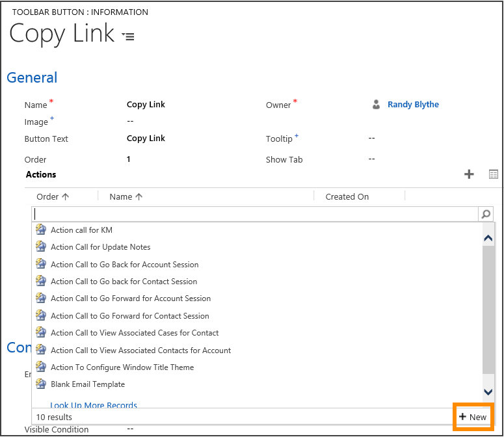504x437 pixels.
Task: Click icon beside Blank Email Template
Action: point(41,384)
